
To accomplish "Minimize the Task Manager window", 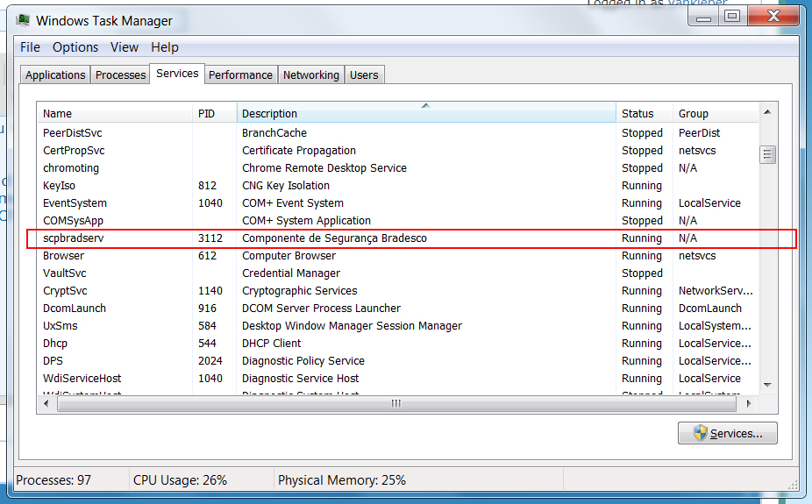I will (703, 17).
